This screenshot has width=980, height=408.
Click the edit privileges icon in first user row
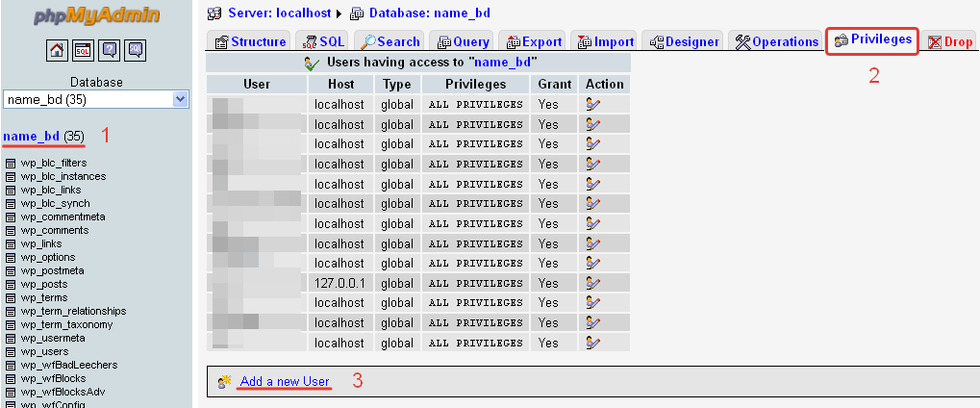pyautogui.click(x=593, y=104)
